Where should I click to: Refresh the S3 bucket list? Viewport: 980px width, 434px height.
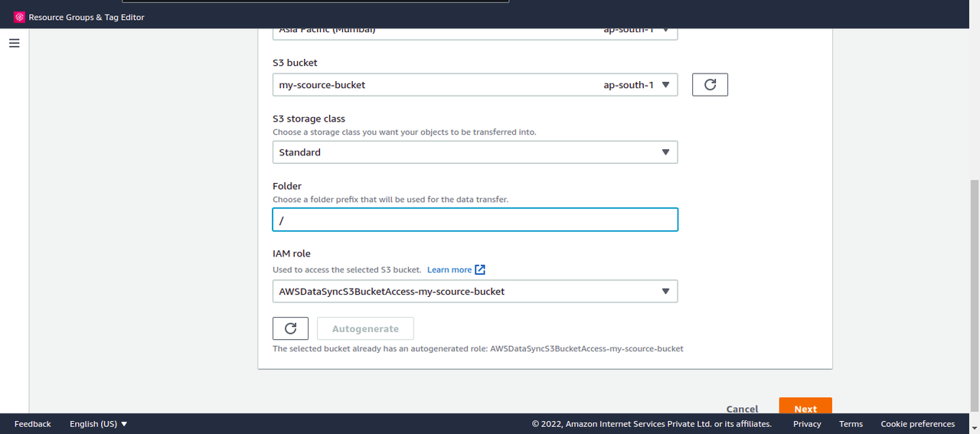tap(710, 85)
